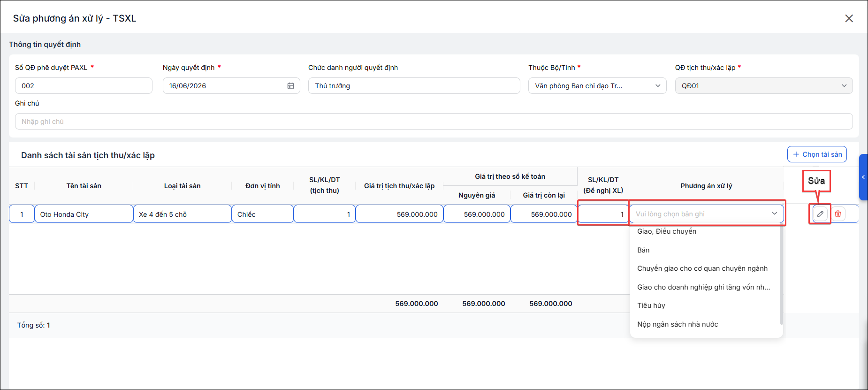868x390 pixels.
Task: Edit the Chức danh người quyết định field
Action: (x=414, y=86)
